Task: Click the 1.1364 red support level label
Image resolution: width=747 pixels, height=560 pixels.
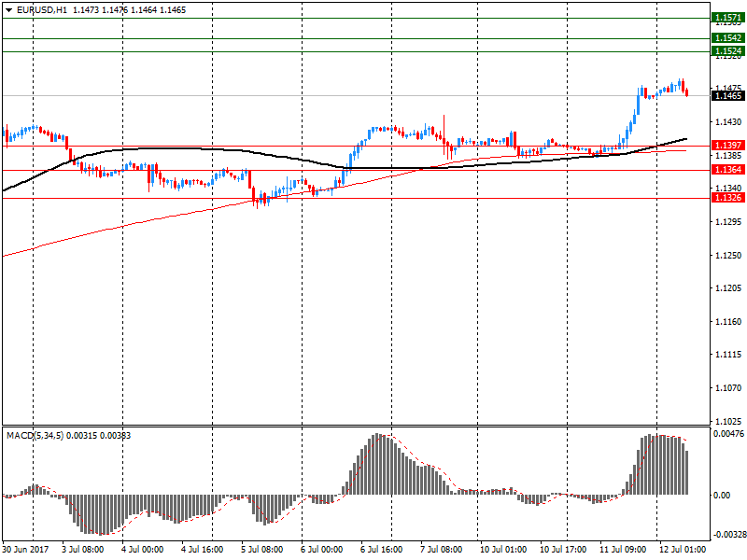Action: pos(728,170)
